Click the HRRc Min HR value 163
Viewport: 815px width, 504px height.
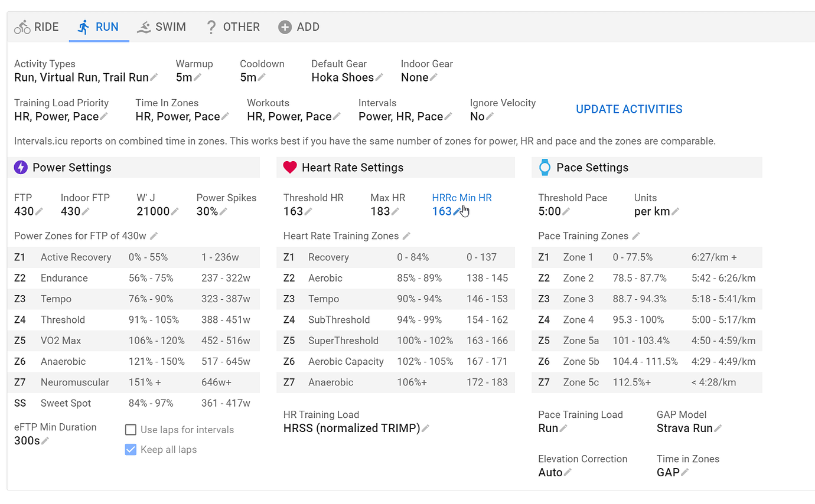[442, 211]
